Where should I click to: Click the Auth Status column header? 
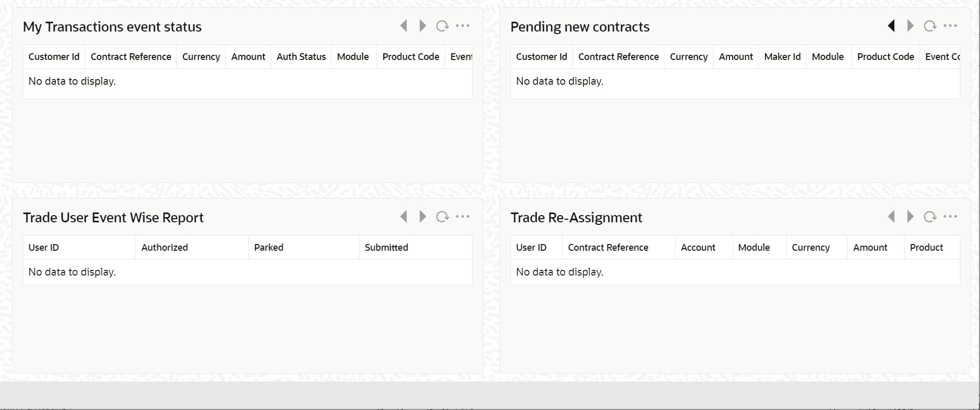pos(301,56)
